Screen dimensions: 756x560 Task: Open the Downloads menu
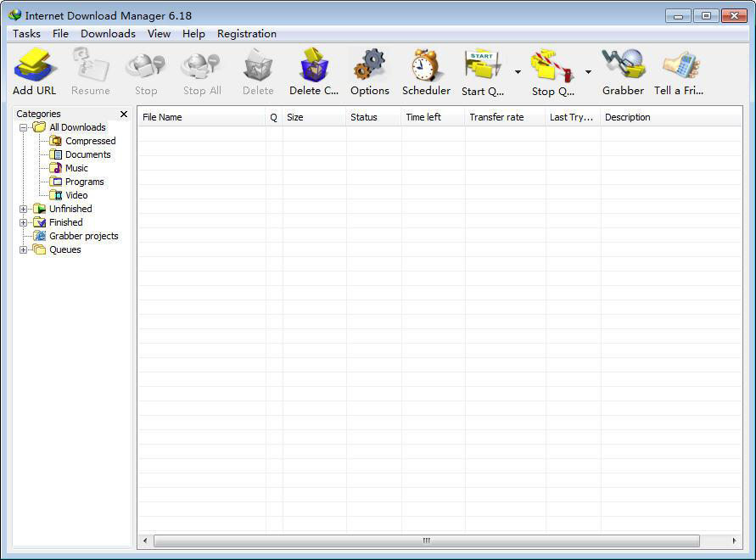point(108,33)
